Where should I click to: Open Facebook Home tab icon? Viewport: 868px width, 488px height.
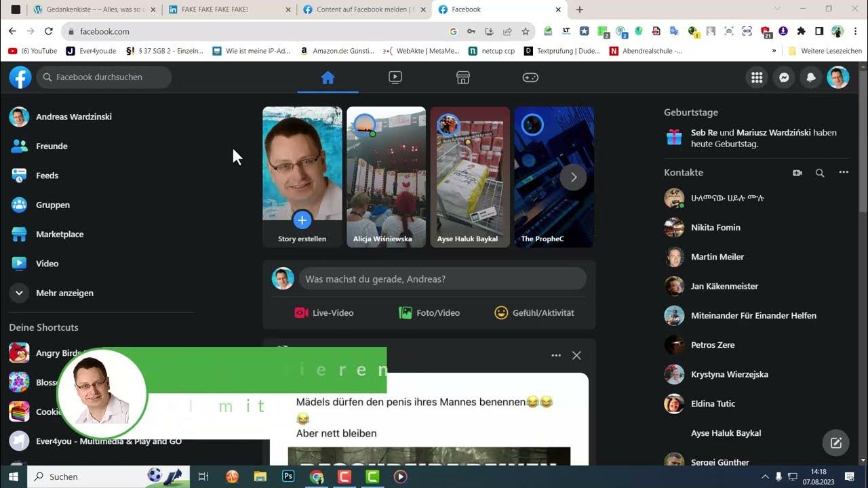tap(328, 77)
